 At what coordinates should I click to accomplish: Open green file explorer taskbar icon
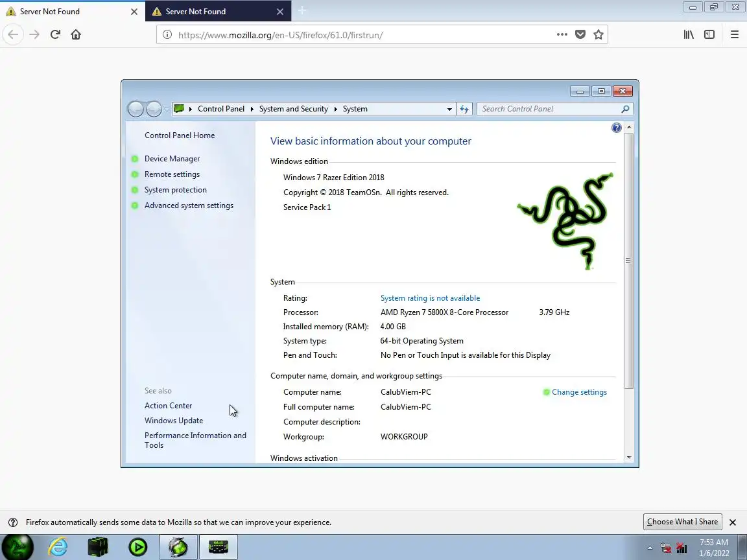click(98, 546)
